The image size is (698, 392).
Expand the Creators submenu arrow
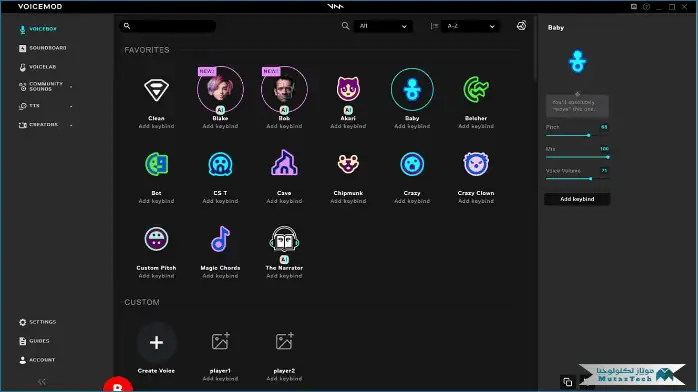(71, 125)
